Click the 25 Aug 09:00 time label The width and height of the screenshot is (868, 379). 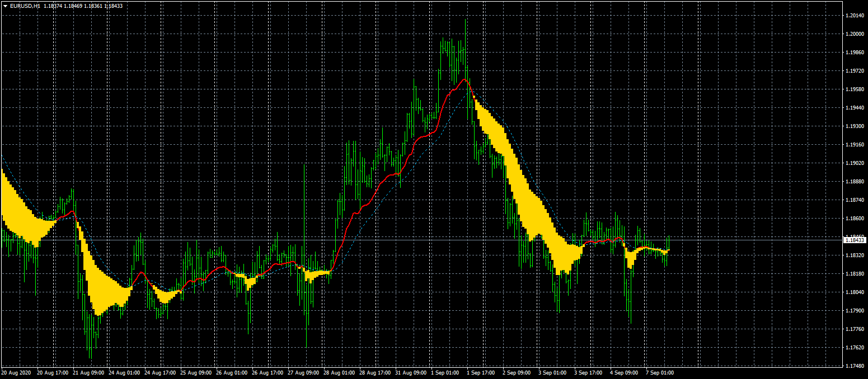pyautogui.click(x=196, y=372)
